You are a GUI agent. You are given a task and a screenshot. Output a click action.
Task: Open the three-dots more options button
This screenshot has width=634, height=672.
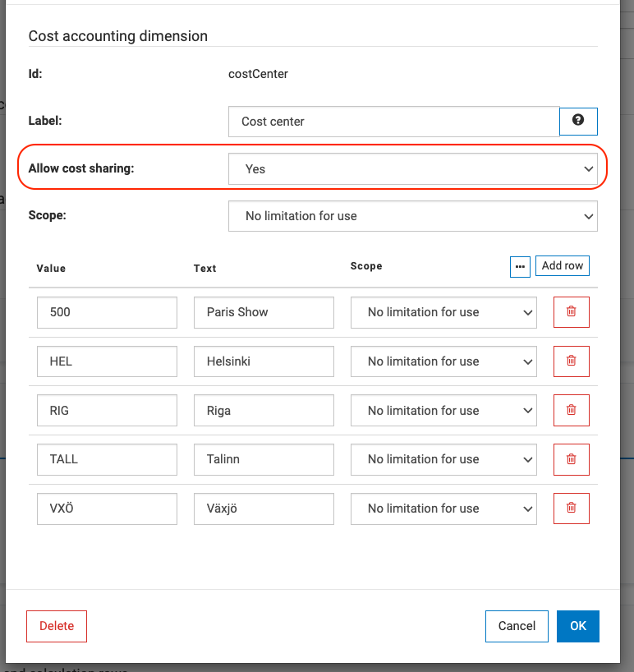(520, 266)
